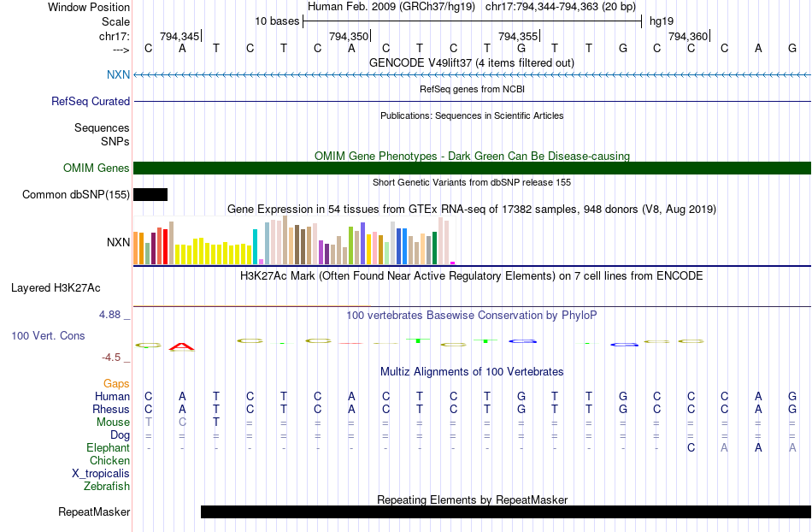Click the OMIM Genes track label

click(x=96, y=168)
